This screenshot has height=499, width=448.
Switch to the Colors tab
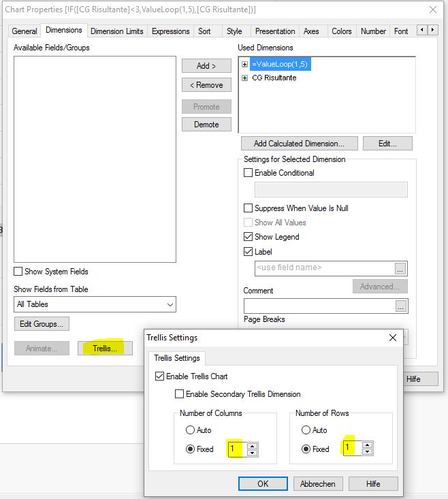342,31
